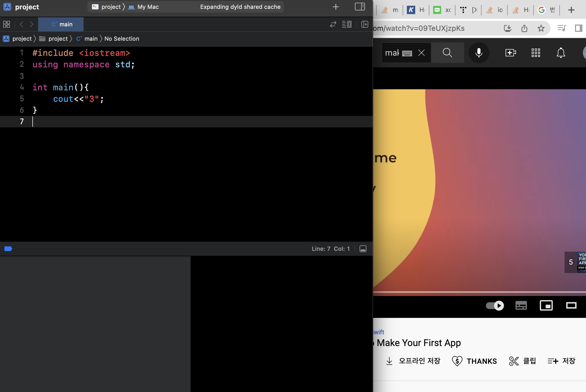Click the editor swap arrows icon

(333, 25)
